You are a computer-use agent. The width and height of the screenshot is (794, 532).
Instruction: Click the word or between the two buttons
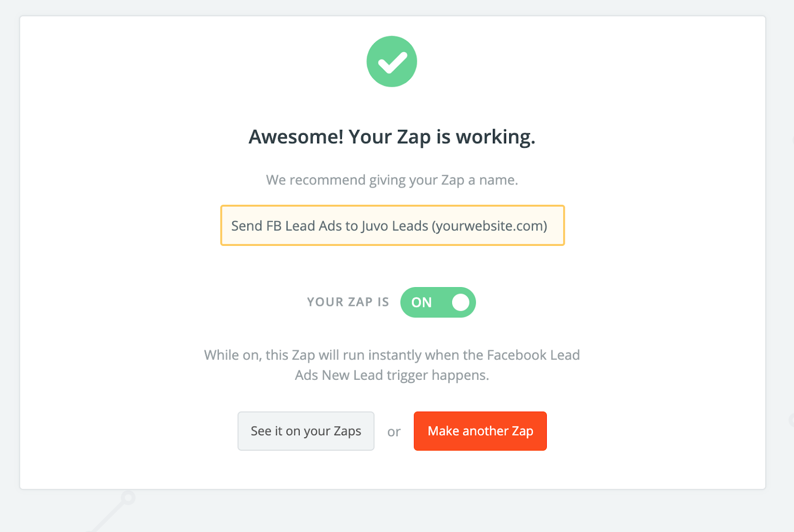pos(394,432)
